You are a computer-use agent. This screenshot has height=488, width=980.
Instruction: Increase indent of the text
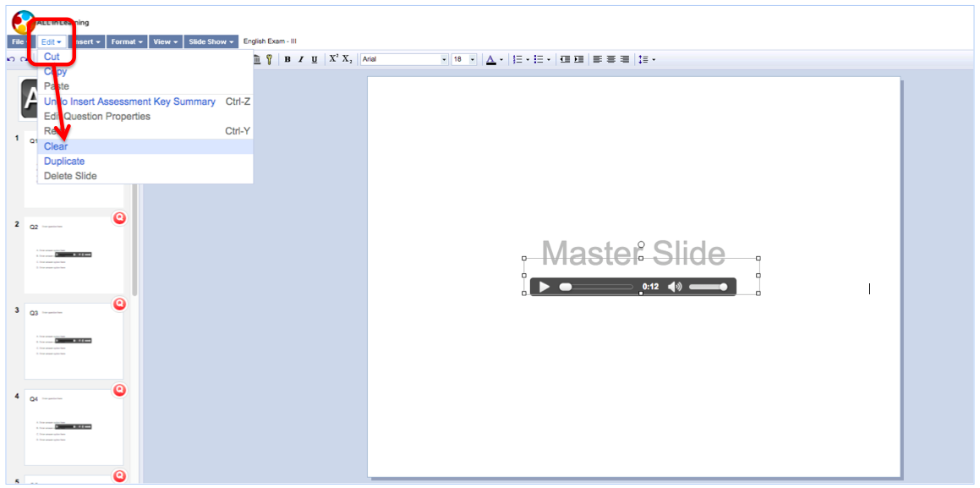pos(579,59)
